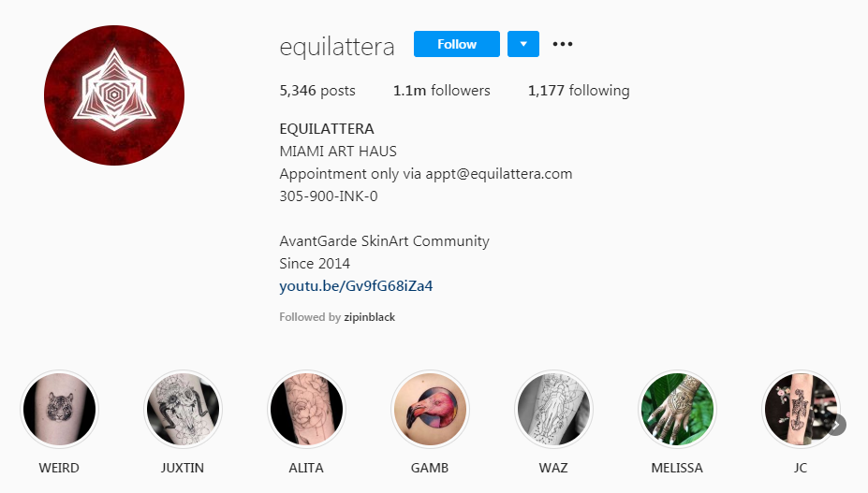
Task: Click the WEIRD highlight label text
Action: [x=59, y=468]
